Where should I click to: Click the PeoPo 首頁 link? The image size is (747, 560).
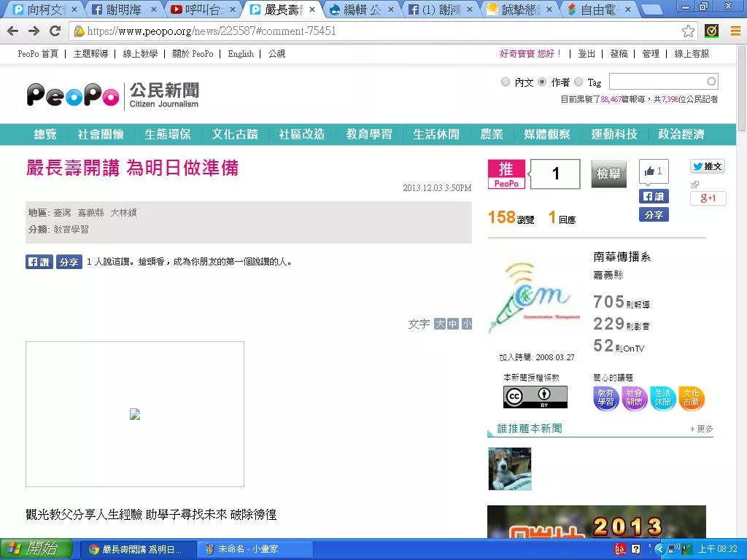coord(38,54)
